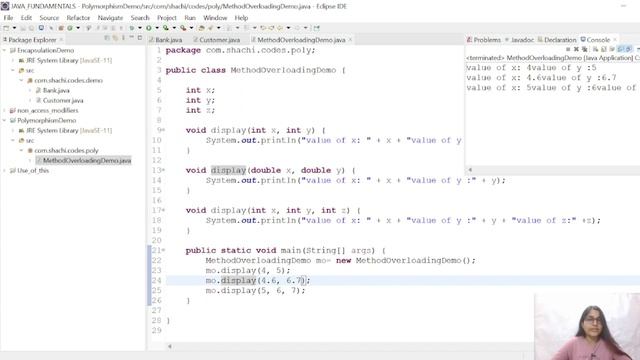Image resolution: width=640 pixels, height=360 pixels.
Task: Click the Coverage launch icon in toolbar
Action: pyautogui.click(x=166, y=28)
